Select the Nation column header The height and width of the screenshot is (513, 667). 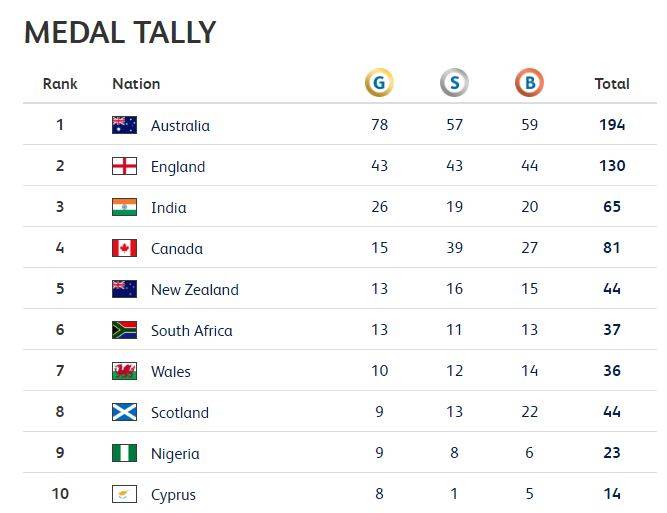tap(136, 84)
